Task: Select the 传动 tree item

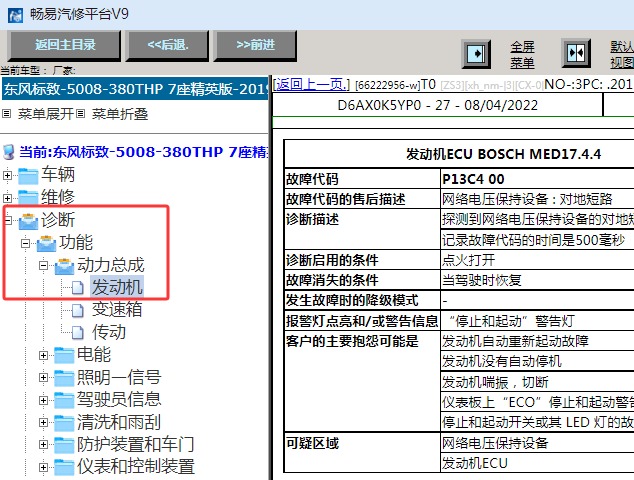Action: click(108, 332)
